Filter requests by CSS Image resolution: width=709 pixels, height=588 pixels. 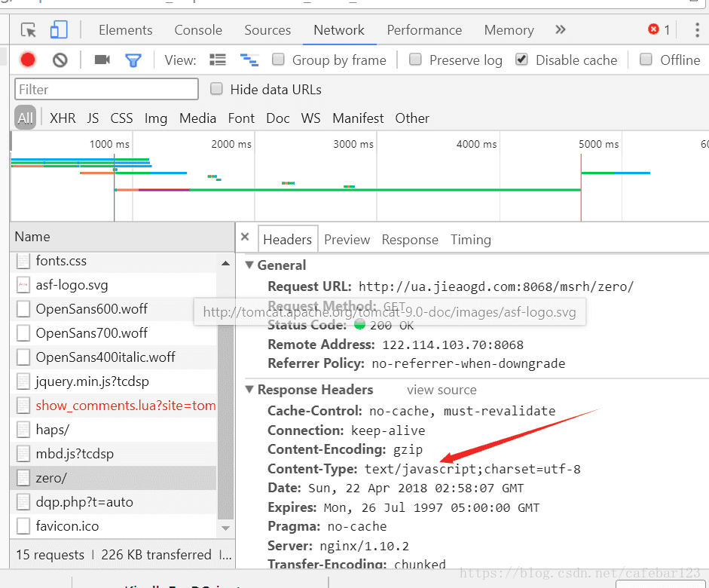(x=121, y=118)
